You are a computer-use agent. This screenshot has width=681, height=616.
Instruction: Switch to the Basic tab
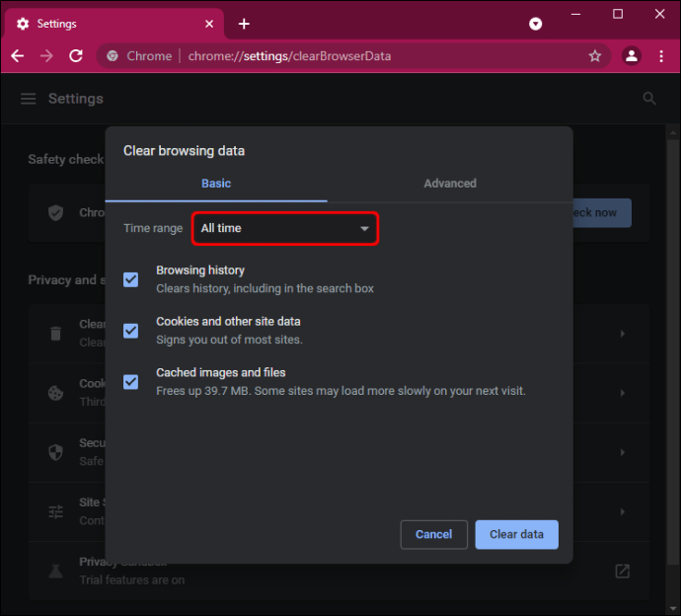click(x=216, y=184)
